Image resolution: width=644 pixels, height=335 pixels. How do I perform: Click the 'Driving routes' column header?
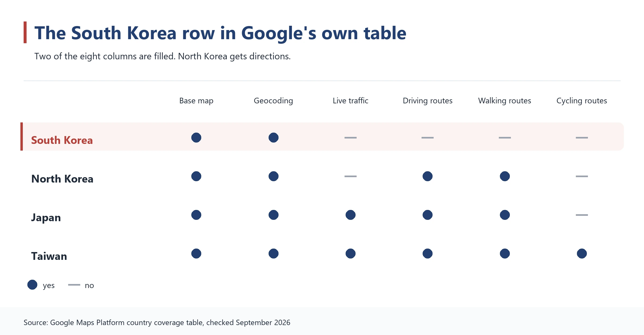pos(427,101)
